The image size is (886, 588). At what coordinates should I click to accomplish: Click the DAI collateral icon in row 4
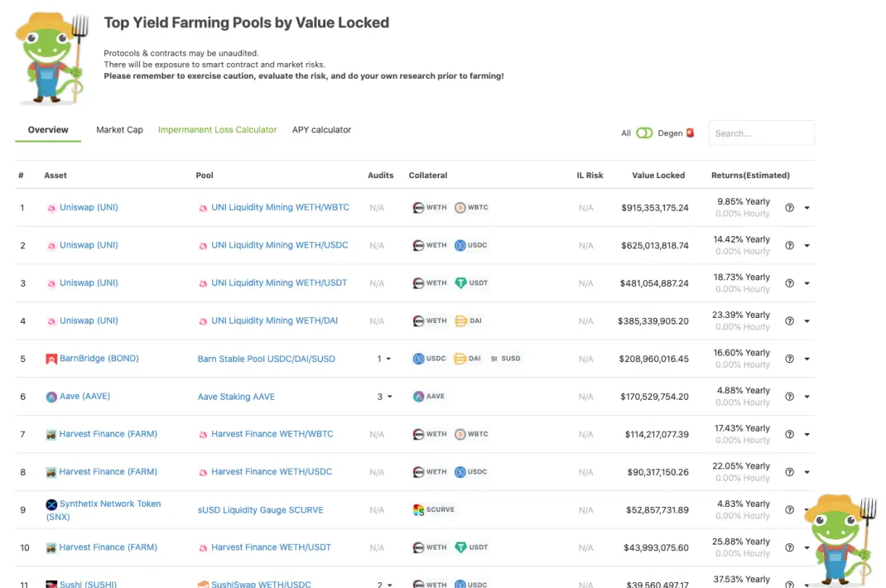(x=460, y=321)
